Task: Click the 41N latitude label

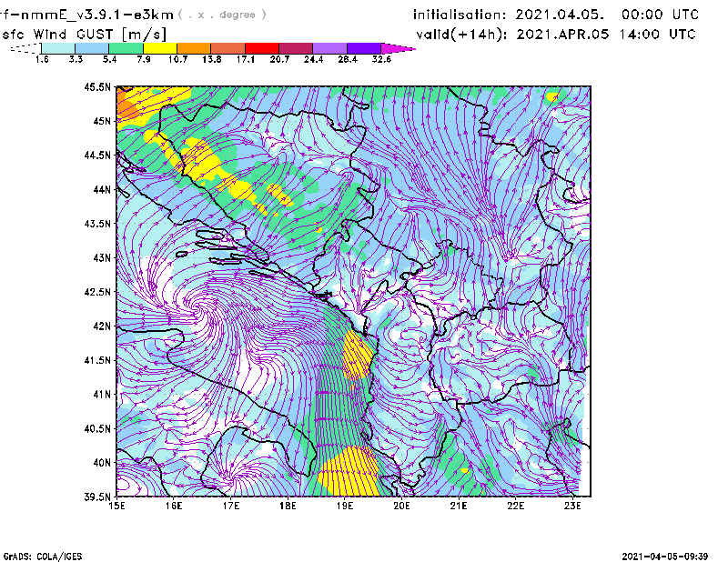Action: [102, 395]
